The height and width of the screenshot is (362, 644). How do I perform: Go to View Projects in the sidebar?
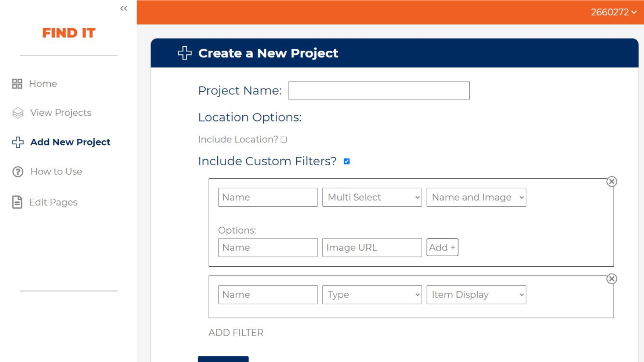click(60, 113)
